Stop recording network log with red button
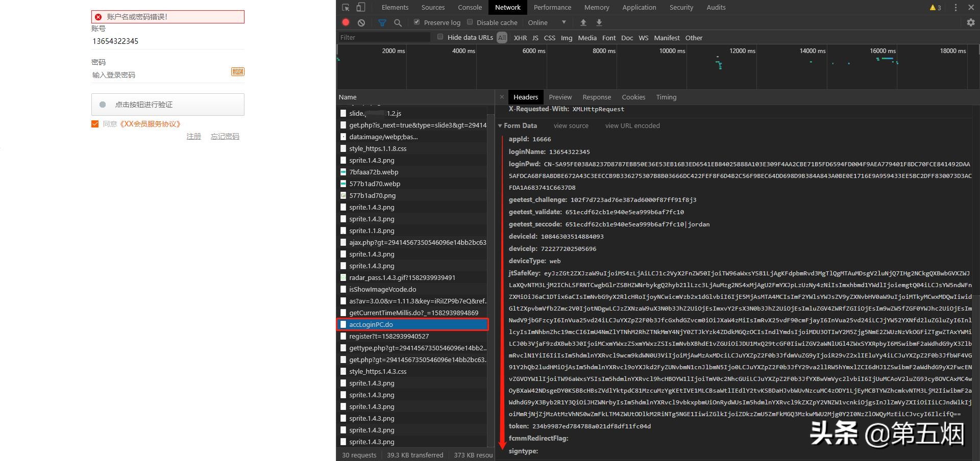 coord(346,22)
